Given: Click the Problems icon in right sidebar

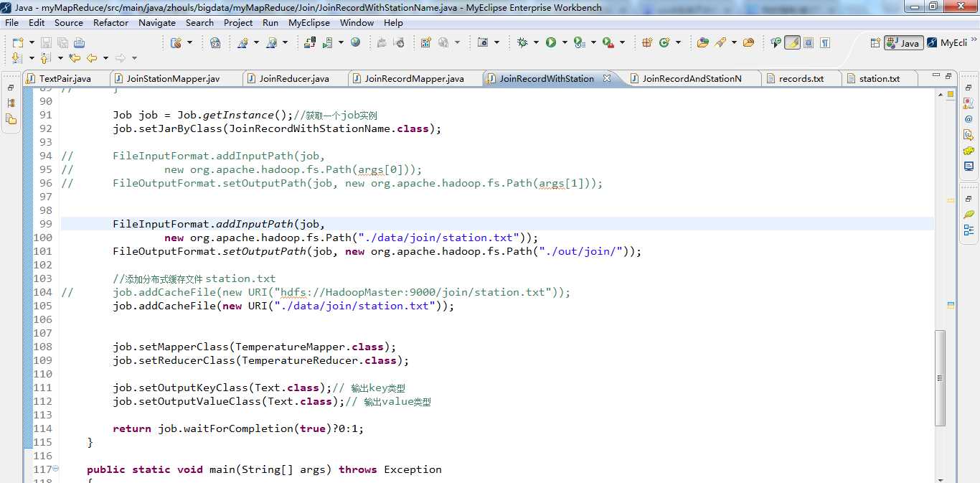Looking at the screenshot, I should [x=969, y=103].
